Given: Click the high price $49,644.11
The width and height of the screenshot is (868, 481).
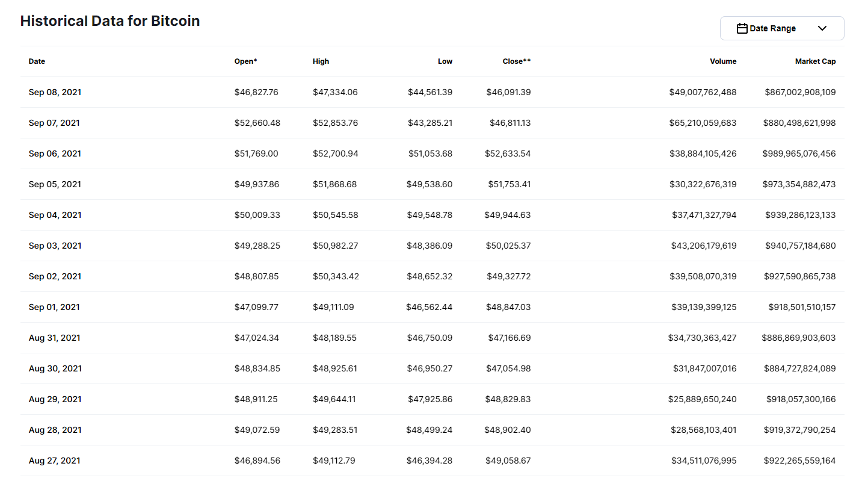Looking at the screenshot, I should (x=334, y=399).
